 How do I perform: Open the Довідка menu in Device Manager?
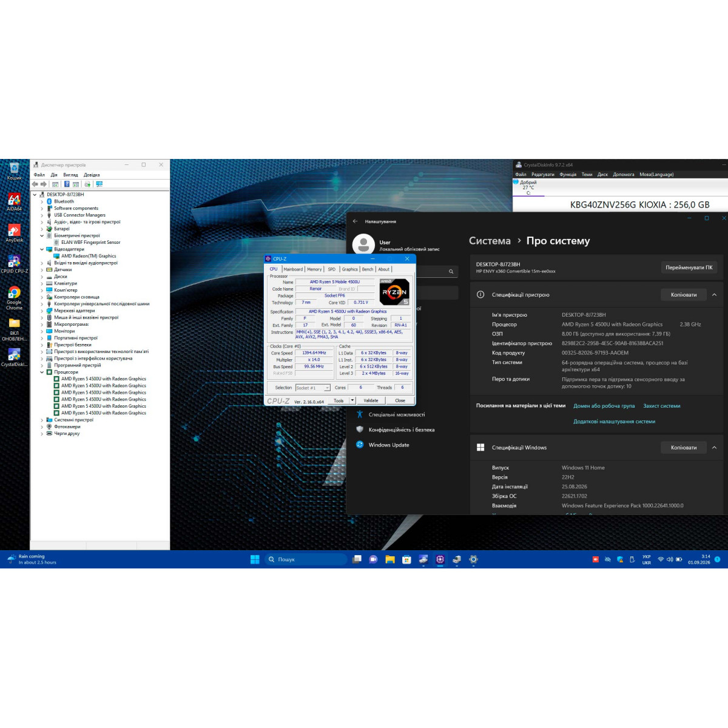coord(92,175)
